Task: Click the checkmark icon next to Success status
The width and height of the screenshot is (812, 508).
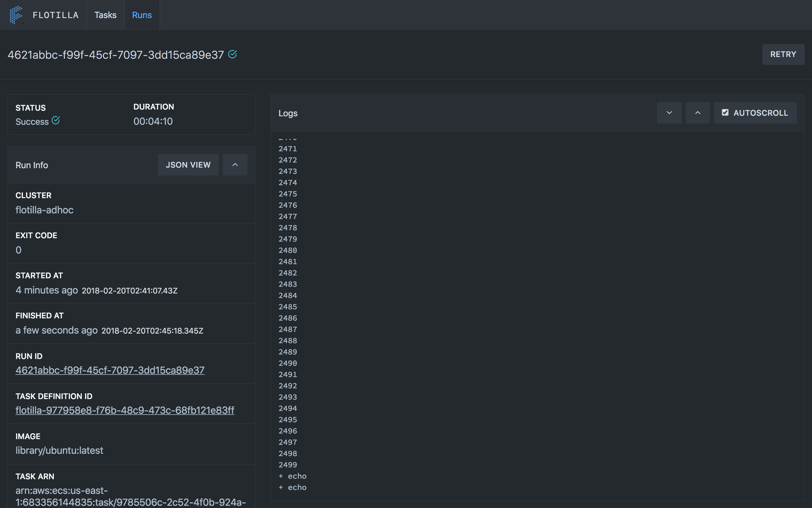Action: coord(56,120)
